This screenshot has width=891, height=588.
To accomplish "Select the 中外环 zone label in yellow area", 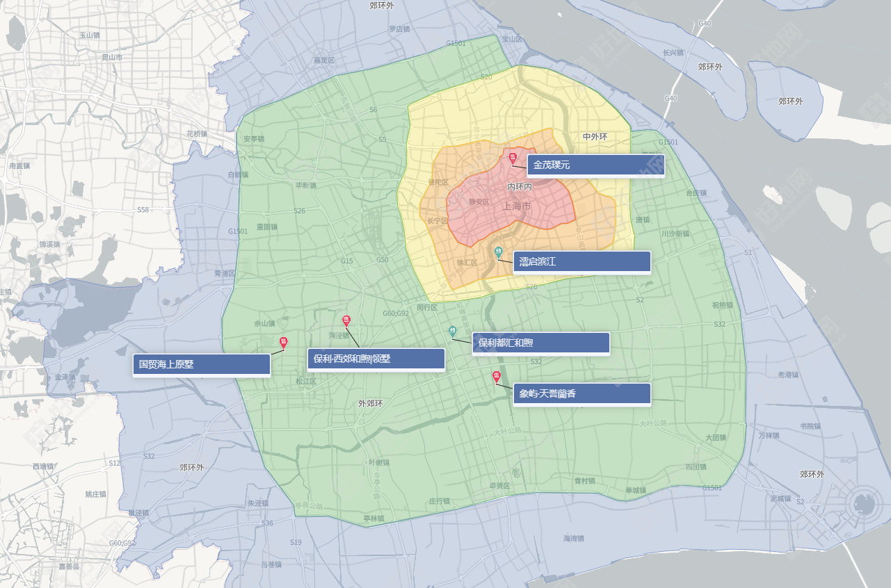I will click(595, 137).
